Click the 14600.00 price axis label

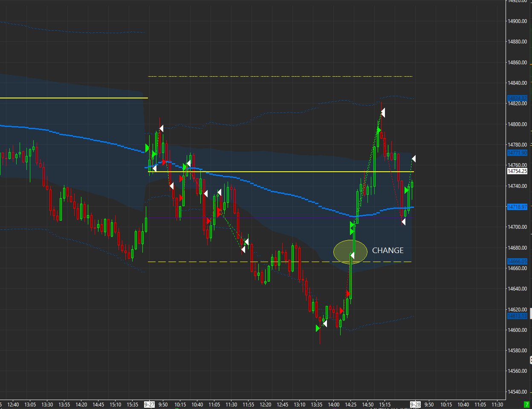click(517, 330)
